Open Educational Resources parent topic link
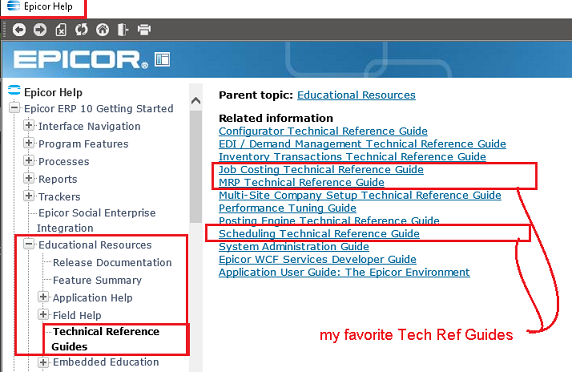Viewport: 572px width, 372px height. coord(356,95)
